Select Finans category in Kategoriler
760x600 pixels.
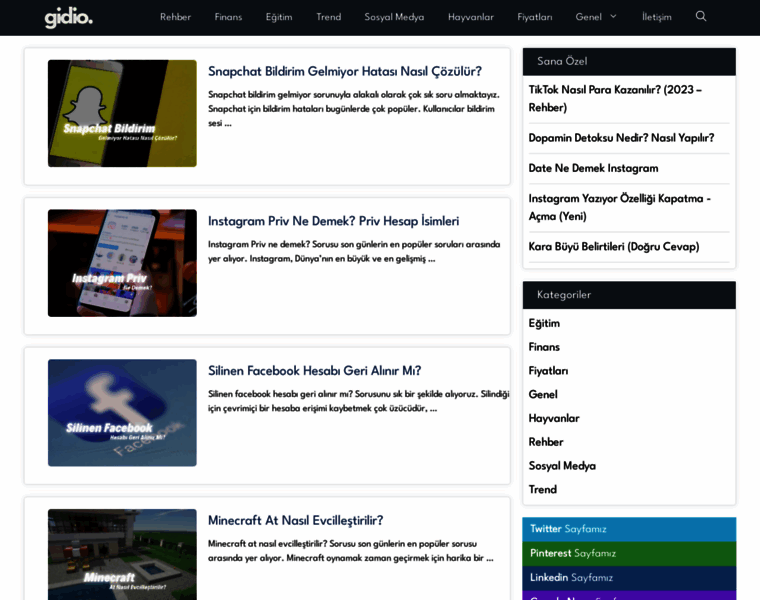[x=544, y=347]
